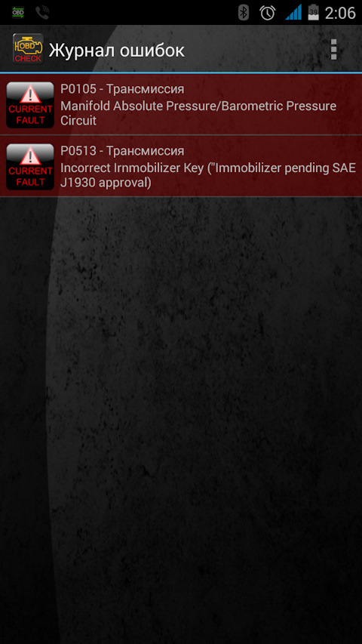Screen dimensions: 362x644
Task: Open the three-dot overflow menu
Action: pos(333,50)
